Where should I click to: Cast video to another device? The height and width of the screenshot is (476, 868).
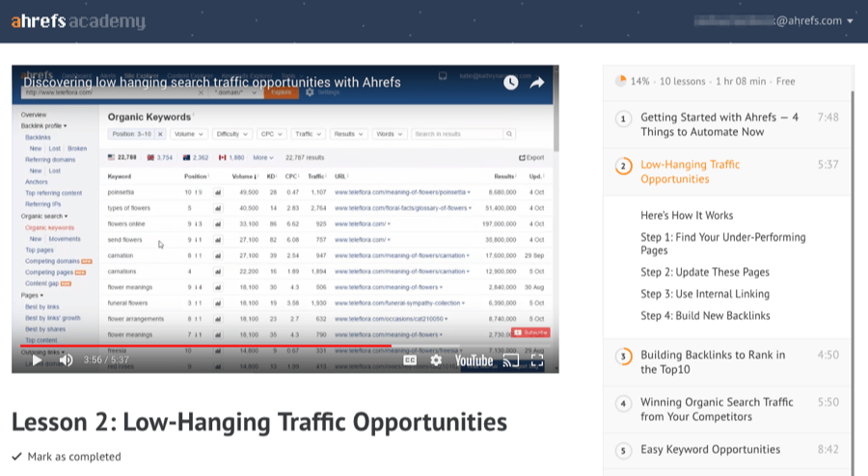510,360
